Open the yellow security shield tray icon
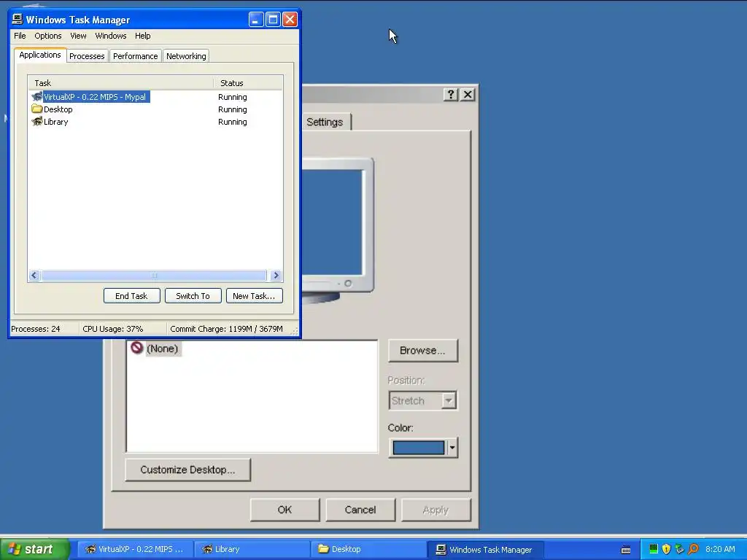747x560 pixels. [x=666, y=549]
